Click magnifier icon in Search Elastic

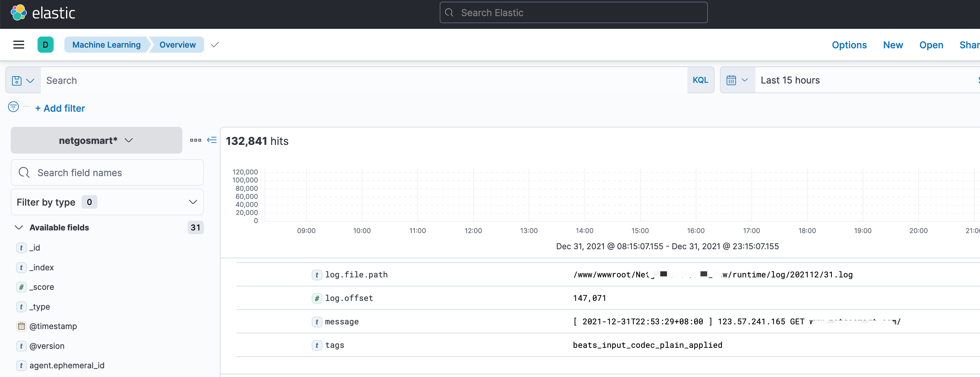click(449, 12)
